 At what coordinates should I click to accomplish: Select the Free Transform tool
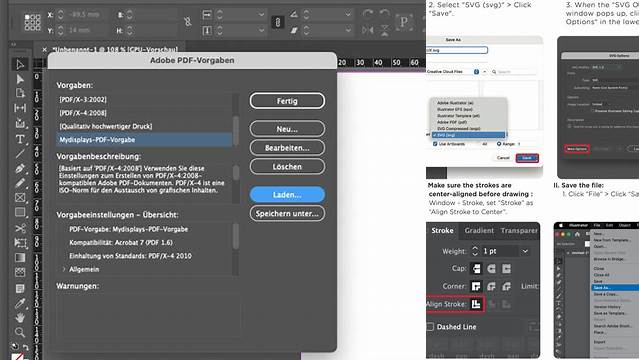click(20, 243)
